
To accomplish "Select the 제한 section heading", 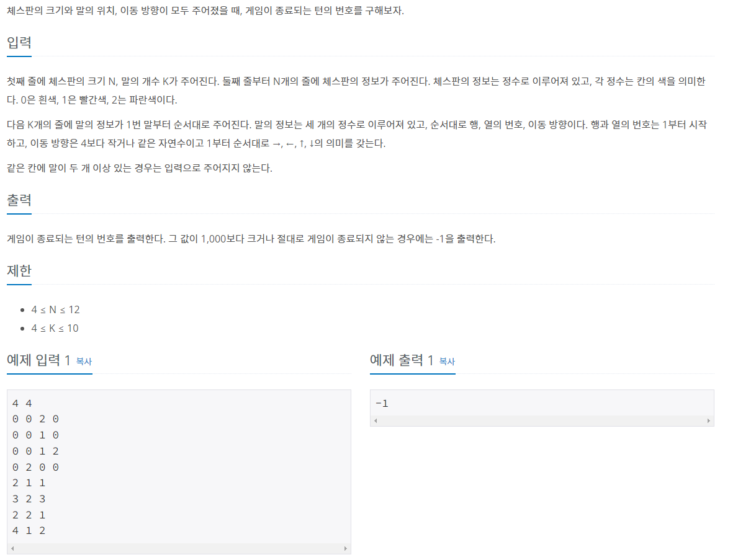I will pos(19,270).
